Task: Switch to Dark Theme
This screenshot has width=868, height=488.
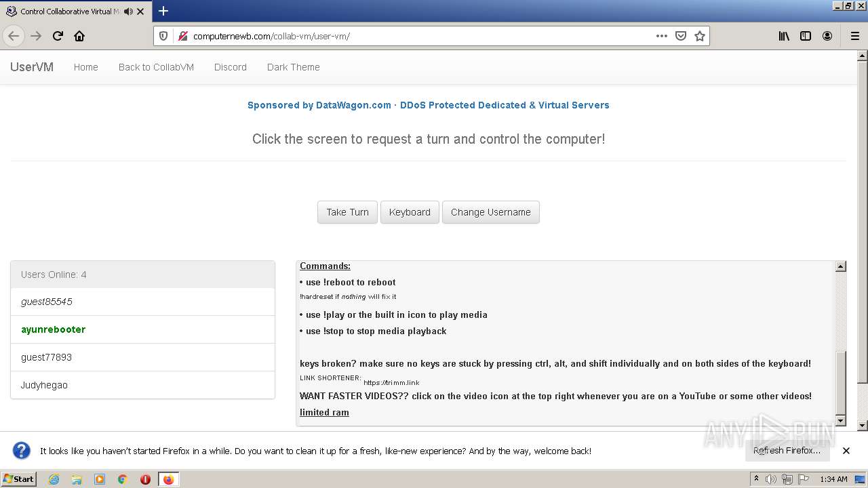Action: click(x=294, y=67)
